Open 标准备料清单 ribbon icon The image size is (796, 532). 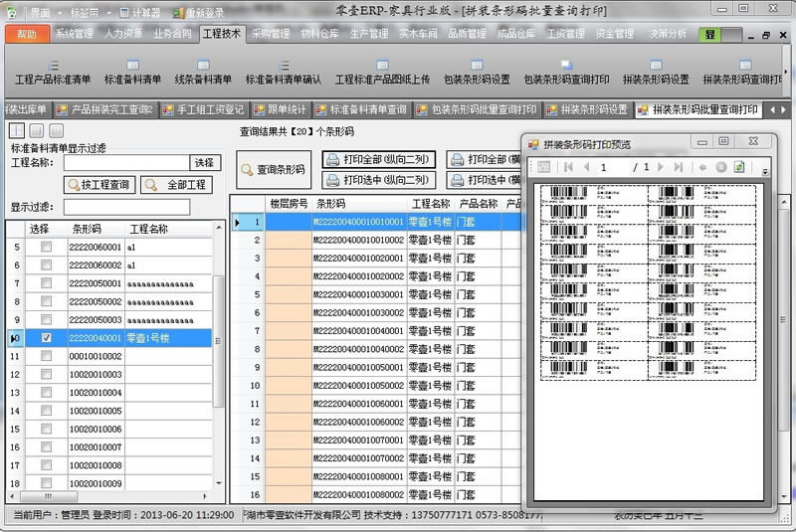tap(132, 66)
